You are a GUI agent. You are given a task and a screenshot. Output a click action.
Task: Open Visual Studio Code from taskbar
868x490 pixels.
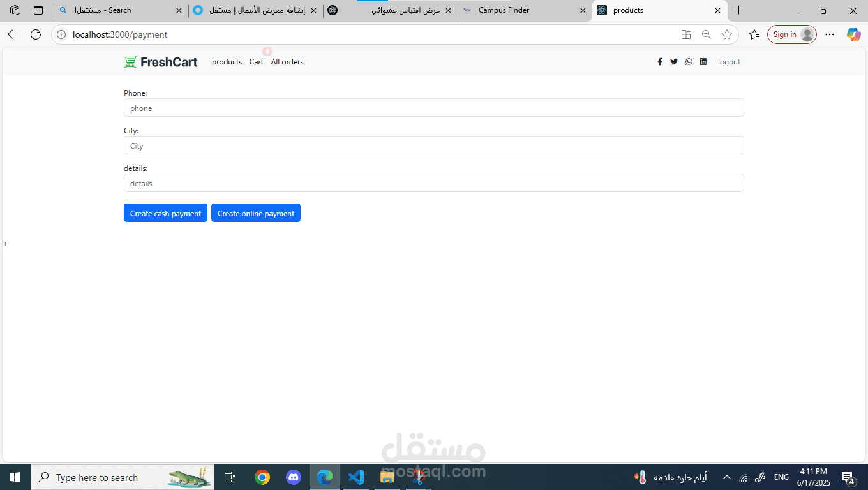pyautogui.click(x=356, y=477)
